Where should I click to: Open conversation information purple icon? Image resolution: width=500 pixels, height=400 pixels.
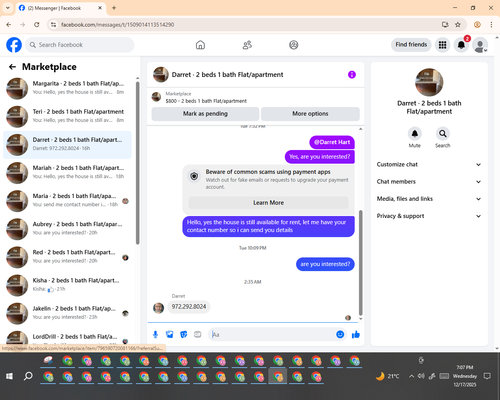pyautogui.click(x=352, y=75)
